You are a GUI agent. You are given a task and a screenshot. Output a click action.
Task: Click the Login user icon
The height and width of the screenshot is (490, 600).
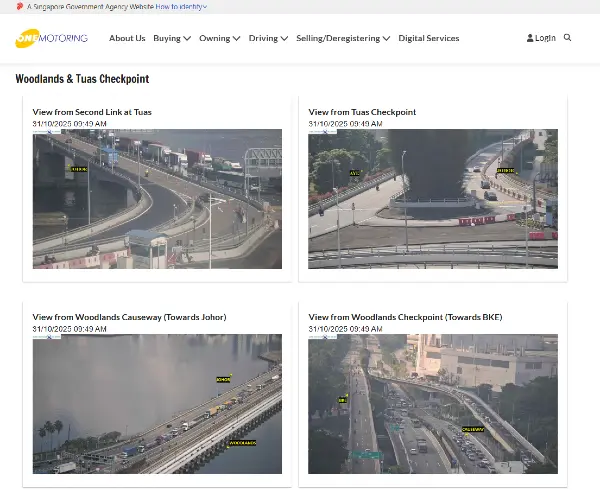pyautogui.click(x=530, y=38)
